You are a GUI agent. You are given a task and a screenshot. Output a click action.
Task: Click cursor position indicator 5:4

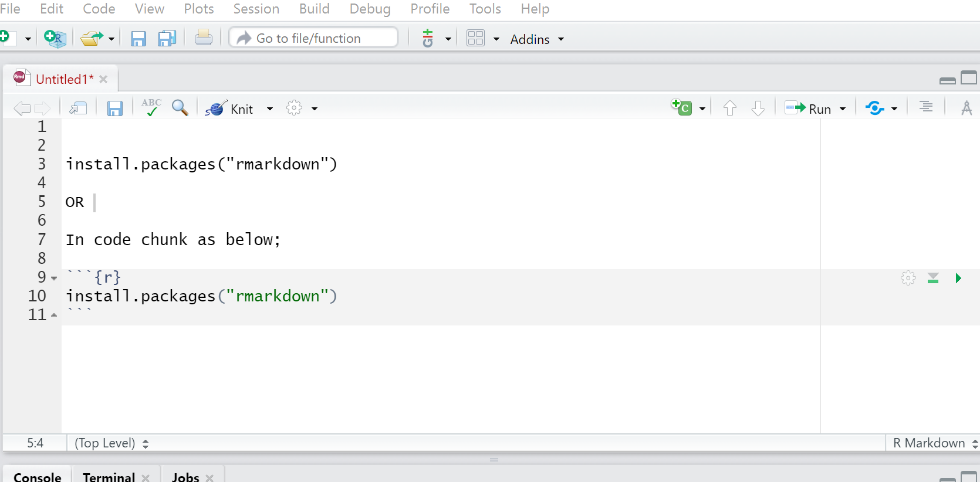coord(35,443)
